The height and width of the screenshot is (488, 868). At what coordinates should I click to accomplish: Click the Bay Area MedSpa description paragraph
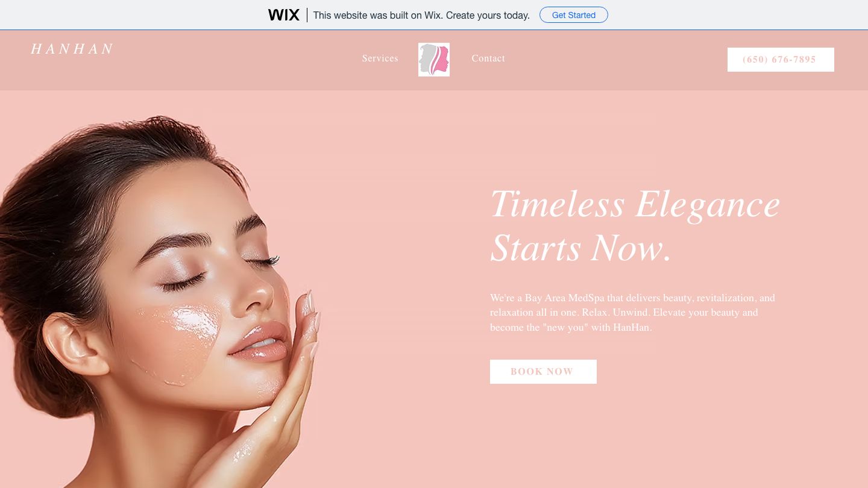[x=633, y=313]
